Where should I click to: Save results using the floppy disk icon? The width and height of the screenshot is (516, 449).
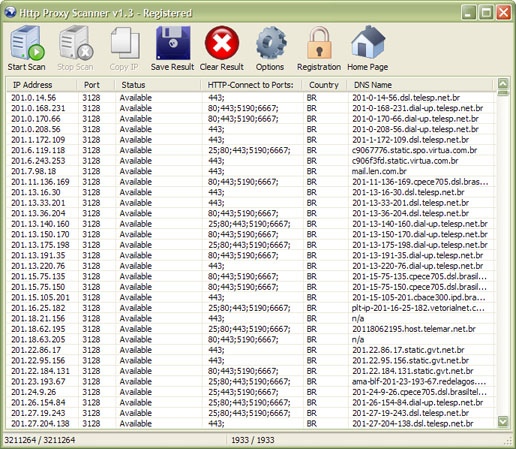pos(173,43)
